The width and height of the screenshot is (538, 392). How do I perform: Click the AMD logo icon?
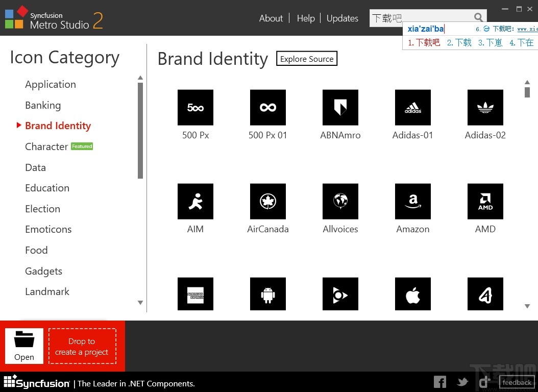[x=485, y=202]
